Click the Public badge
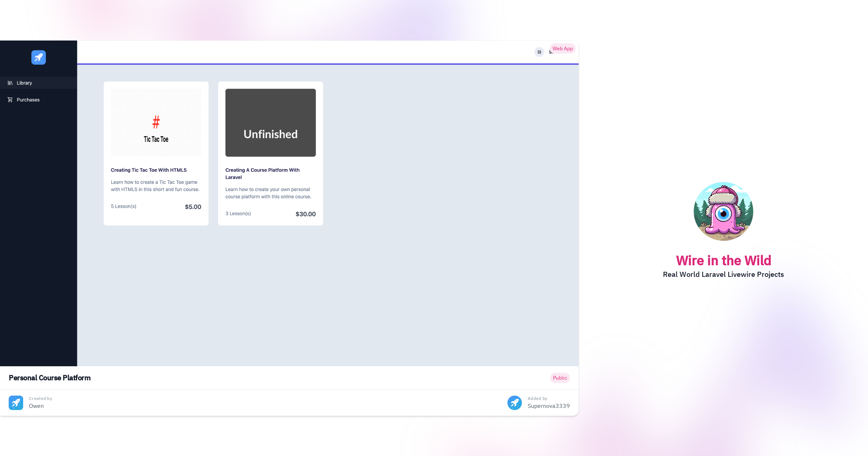868x456 pixels. (x=560, y=378)
